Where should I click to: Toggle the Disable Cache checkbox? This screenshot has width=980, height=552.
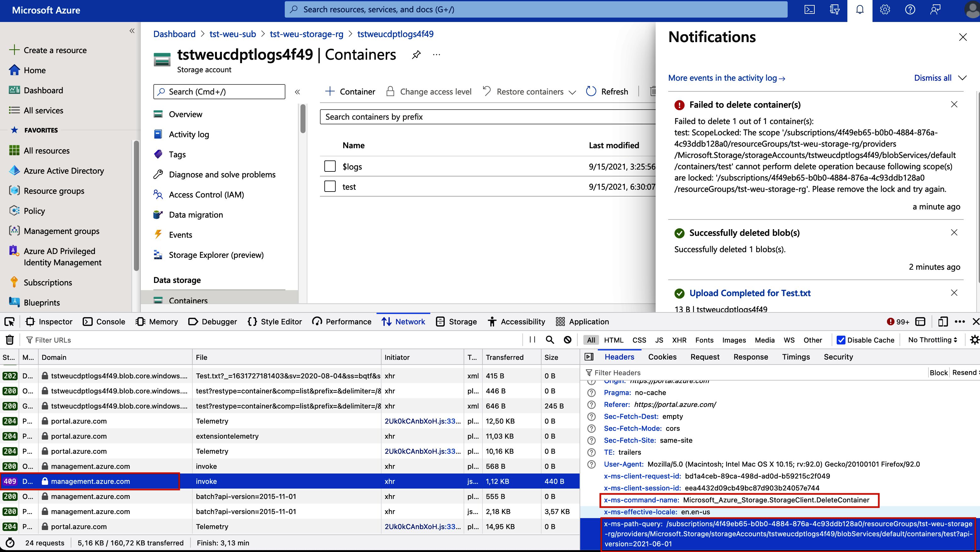[841, 339]
